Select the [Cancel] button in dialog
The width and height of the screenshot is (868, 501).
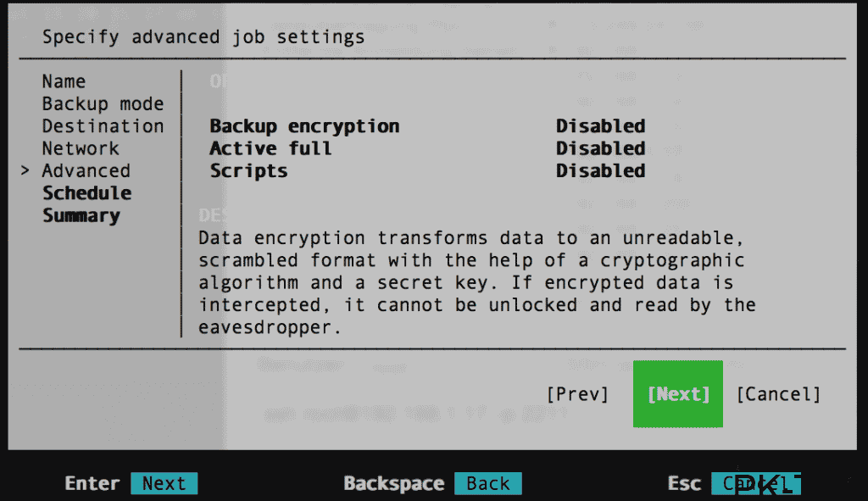(778, 394)
